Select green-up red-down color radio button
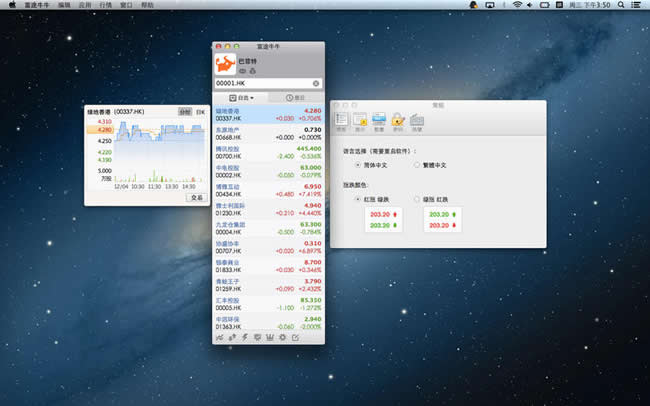The height and width of the screenshot is (406, 650). [417, 199]
